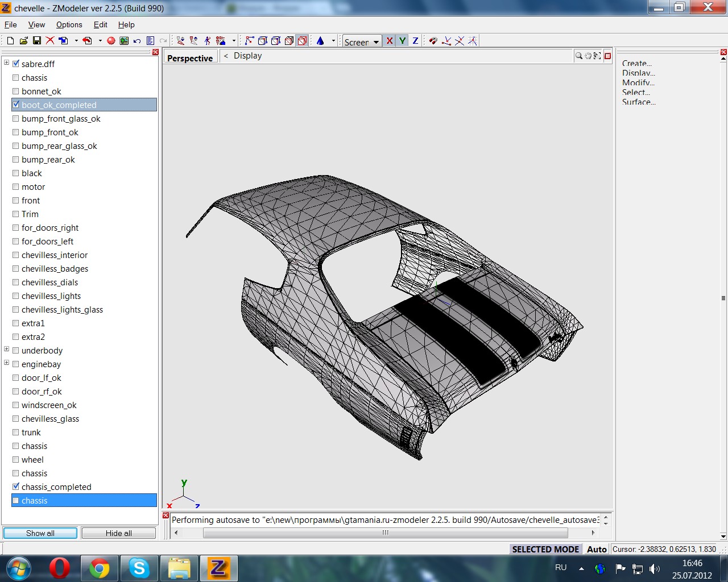Open the Export icon dropdown arrow

click(100, 40)
